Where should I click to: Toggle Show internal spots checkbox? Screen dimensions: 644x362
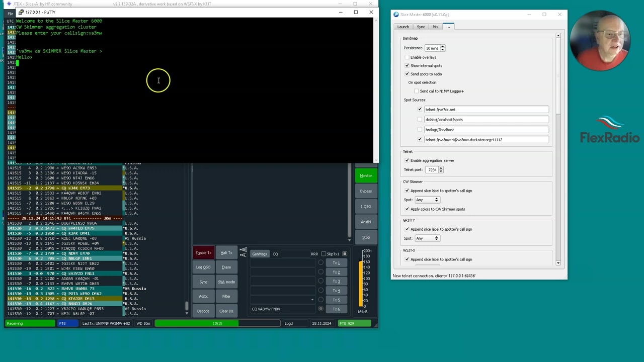coord(407,66)
